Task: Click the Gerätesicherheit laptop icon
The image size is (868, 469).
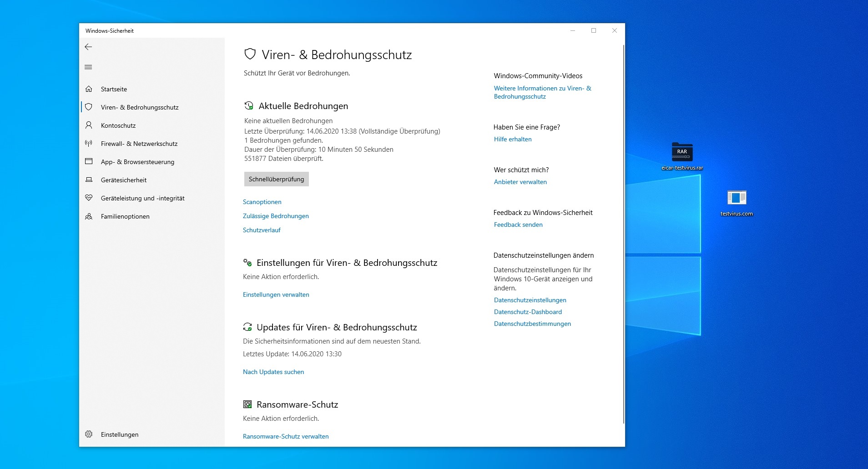Action: pyautogui.click(x=89, y=180)
